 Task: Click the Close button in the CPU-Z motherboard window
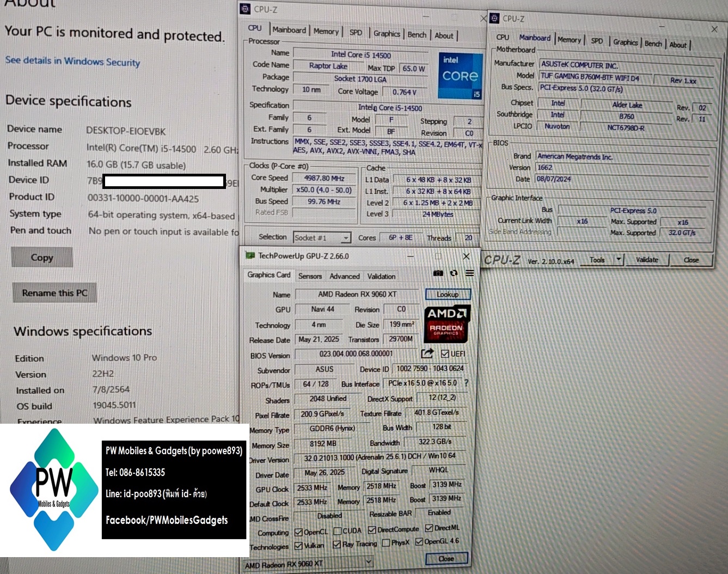[691, 260]
